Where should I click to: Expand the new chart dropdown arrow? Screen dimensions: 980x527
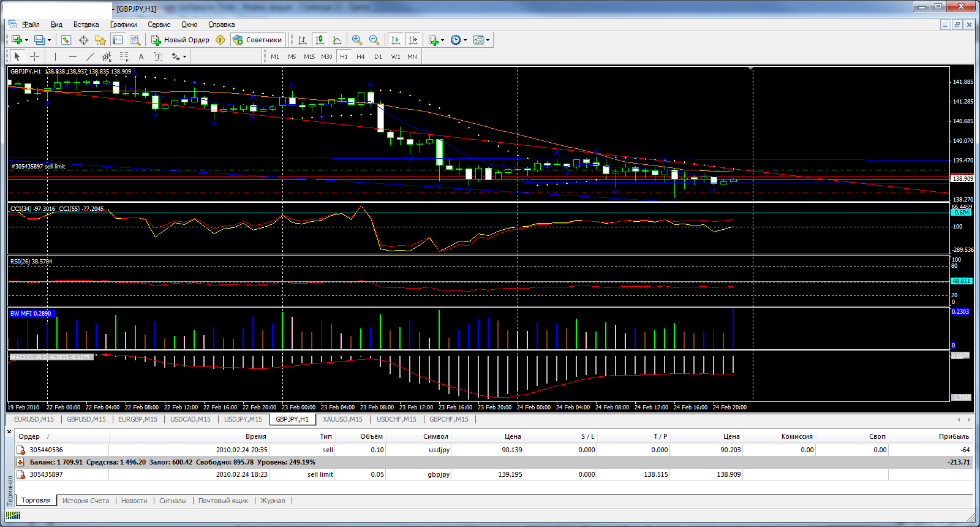[26, 40]
